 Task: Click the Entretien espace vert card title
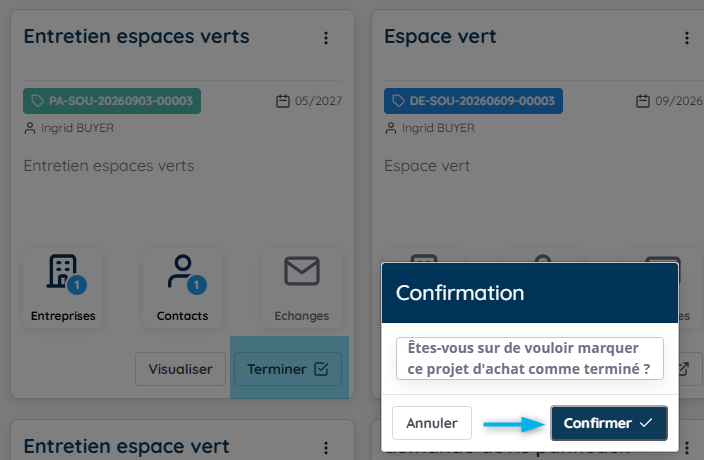click(x=127, y=447)
